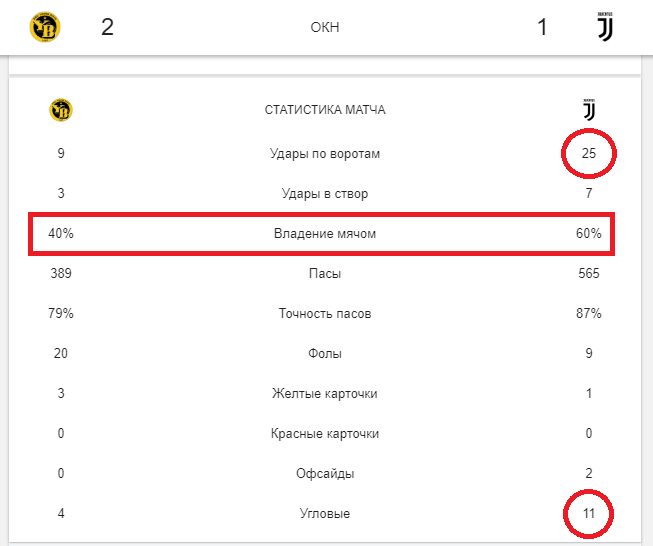
Task: Click the Juventus logo in header
Action: pos(603,27)
